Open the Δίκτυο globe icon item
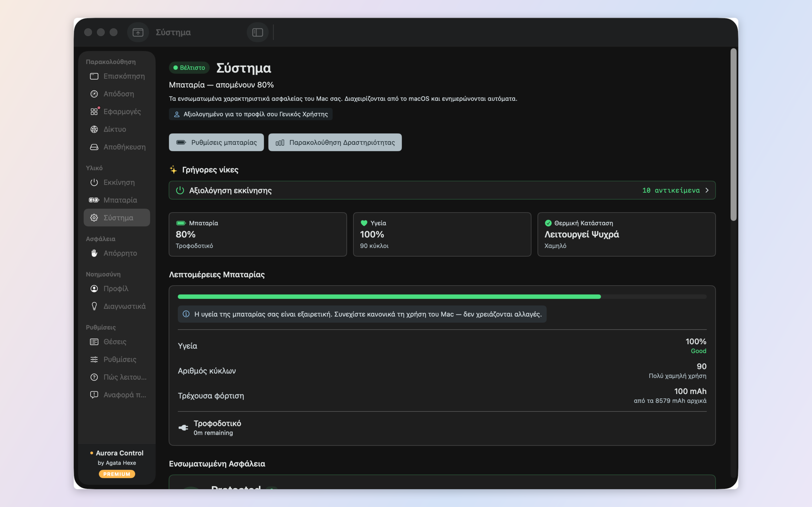The width and height of the screenshot is (812, 507). click(94, 129)
